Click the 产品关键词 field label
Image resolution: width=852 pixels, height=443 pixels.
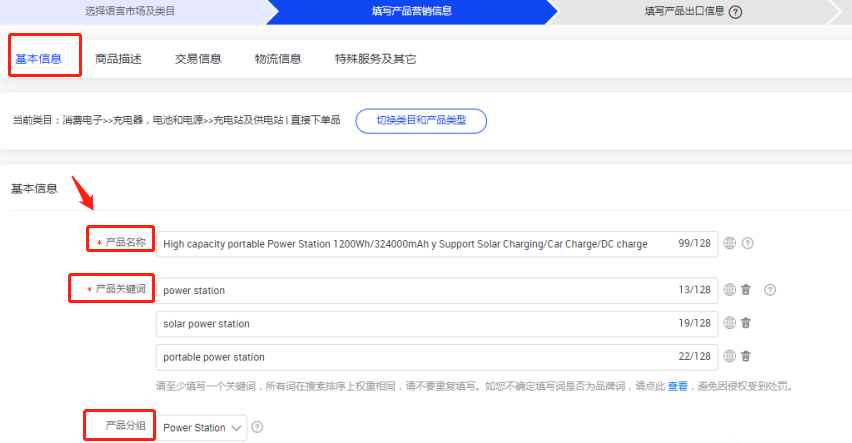[x=121, y=289]
